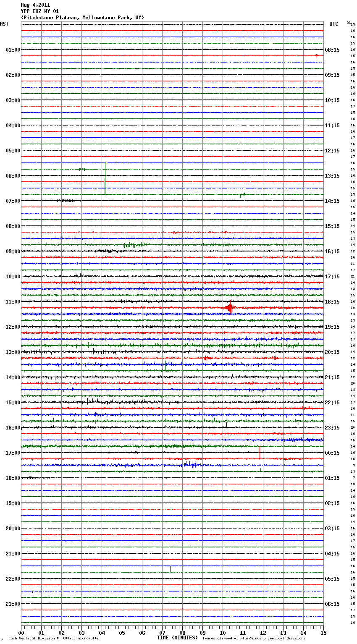Select the 19:00 MST time label
The image size is (357, 644).
(13, 503)
